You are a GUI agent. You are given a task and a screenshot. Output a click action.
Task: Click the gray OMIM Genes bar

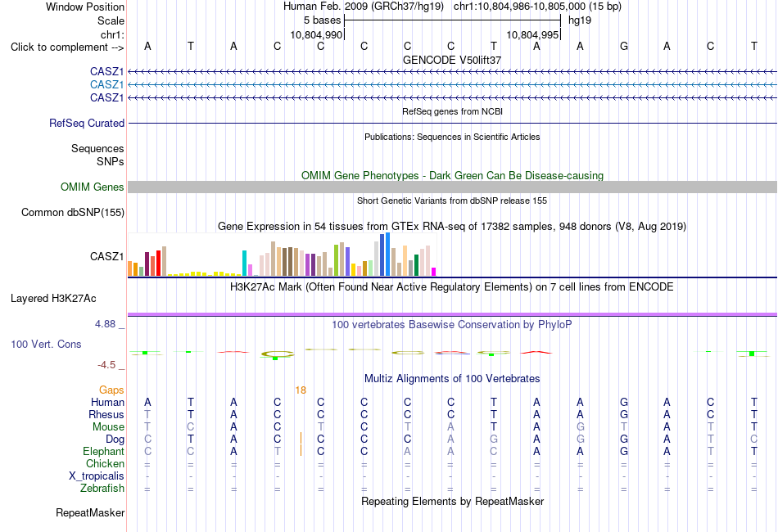click(452, 187)
